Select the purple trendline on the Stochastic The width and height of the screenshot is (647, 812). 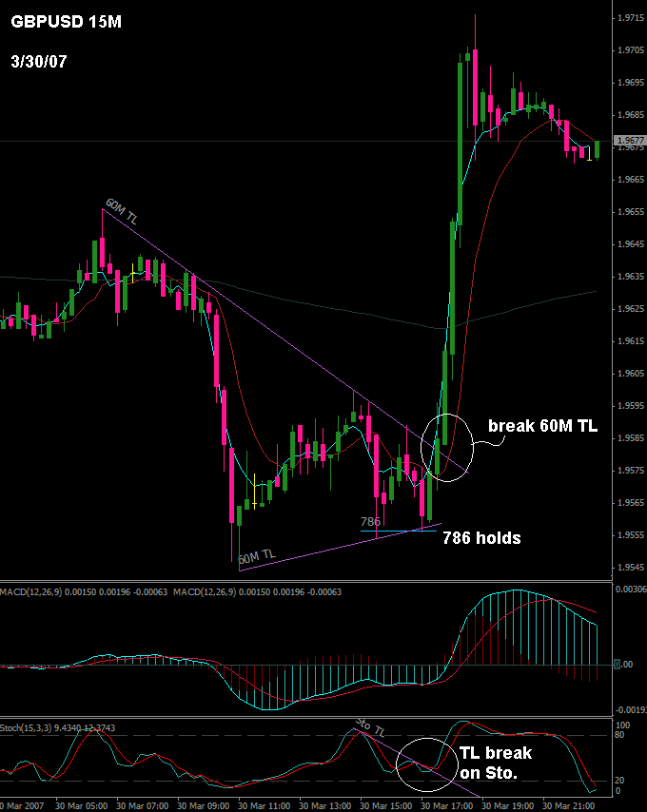[415, 761]
